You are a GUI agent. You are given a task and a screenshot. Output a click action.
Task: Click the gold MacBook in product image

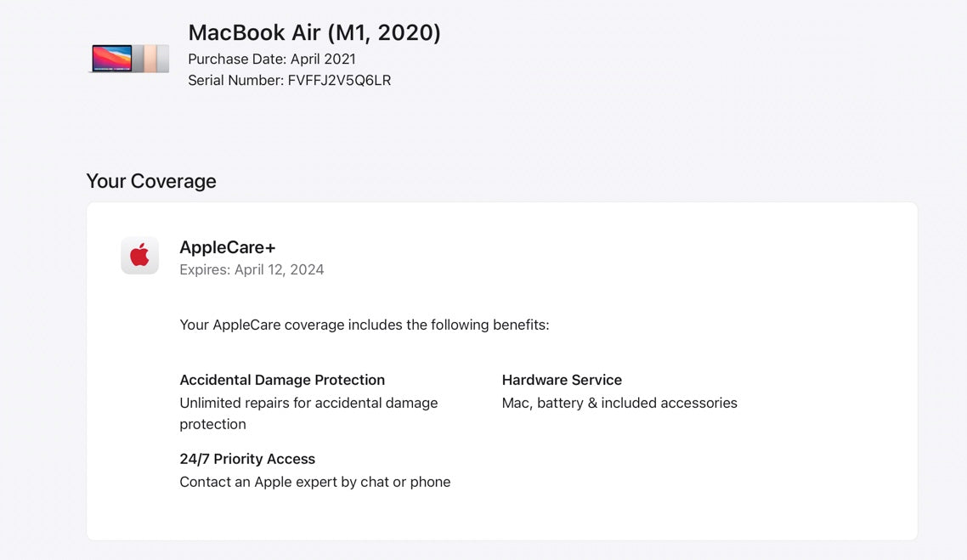click(150, 59)
